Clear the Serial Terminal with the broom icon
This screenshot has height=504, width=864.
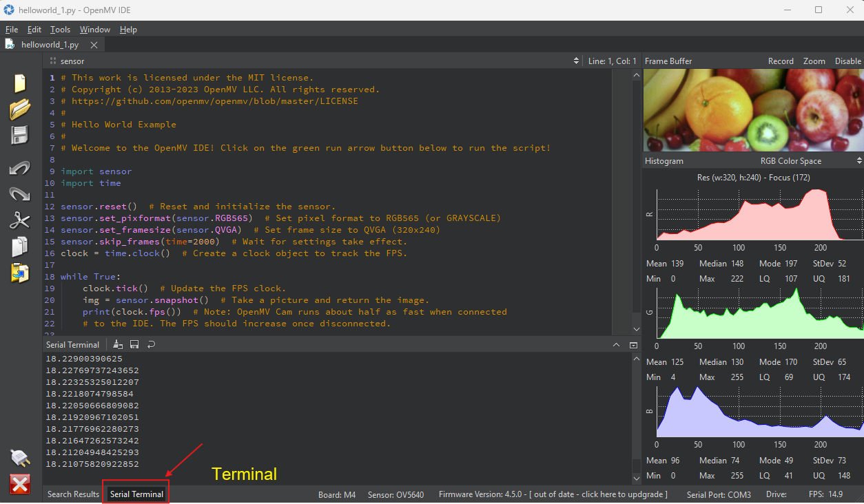coord(118,344)
